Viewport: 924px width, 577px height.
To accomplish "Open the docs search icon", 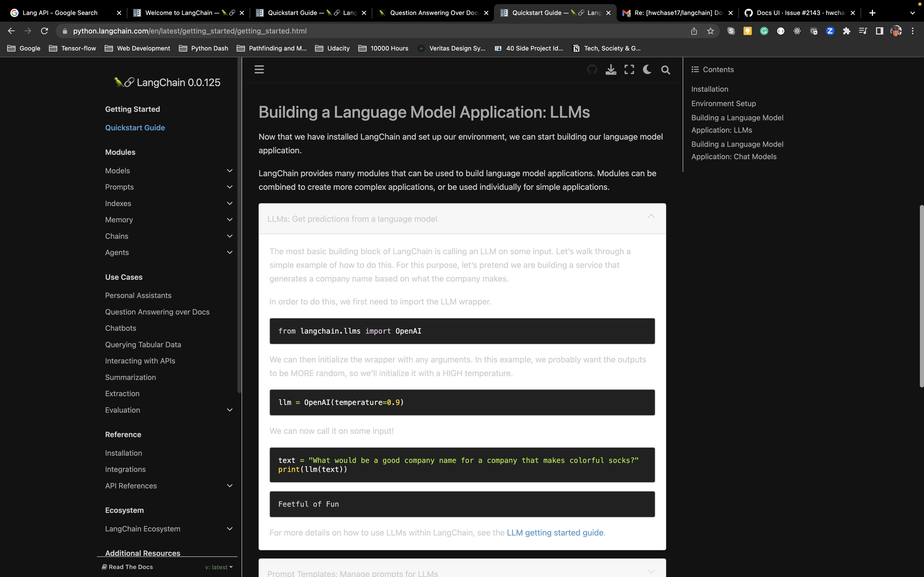I will click(665, 70).
